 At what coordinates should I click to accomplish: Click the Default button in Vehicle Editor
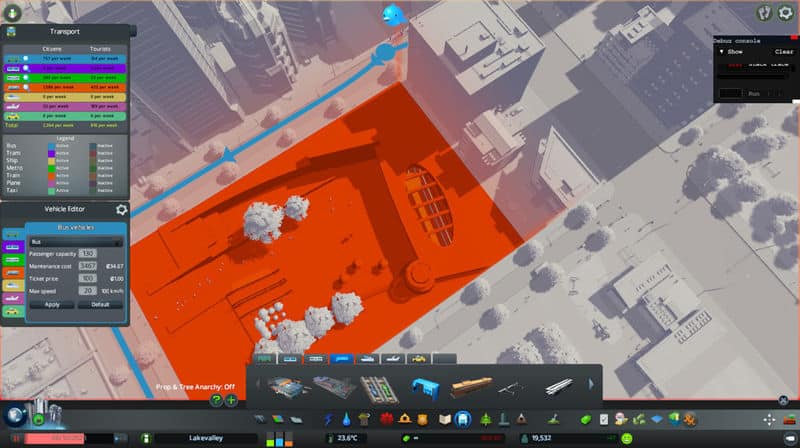tap(100, 304)
